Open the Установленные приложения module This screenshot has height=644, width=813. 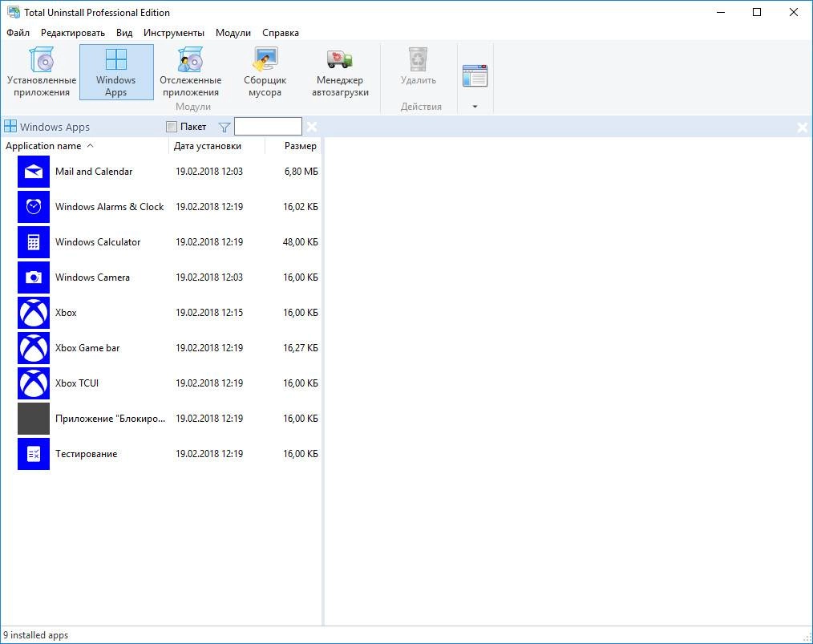point(42,72)
